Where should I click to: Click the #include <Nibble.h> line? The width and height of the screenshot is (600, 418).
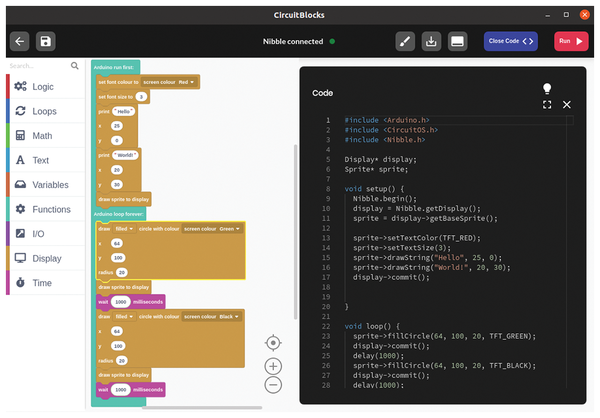click(385, 140)
